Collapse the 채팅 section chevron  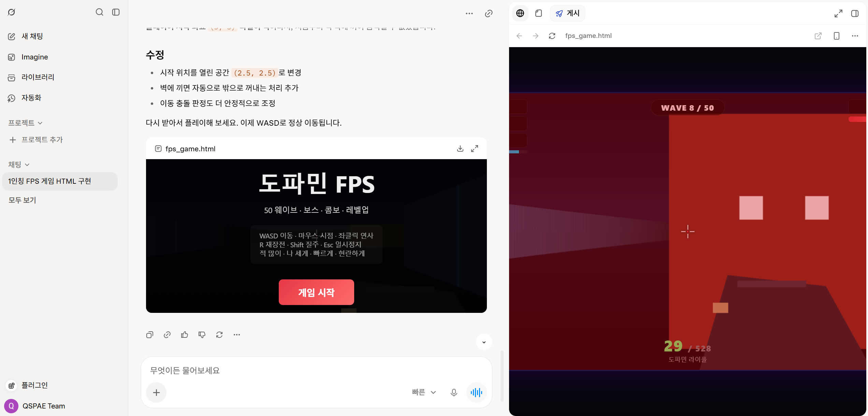click(27, 165)
